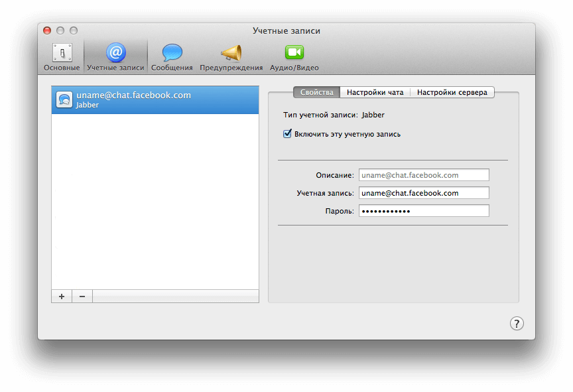The image size is (573, 392).
Task: Open the Основные preferences pane
Action: coord(62,57)
